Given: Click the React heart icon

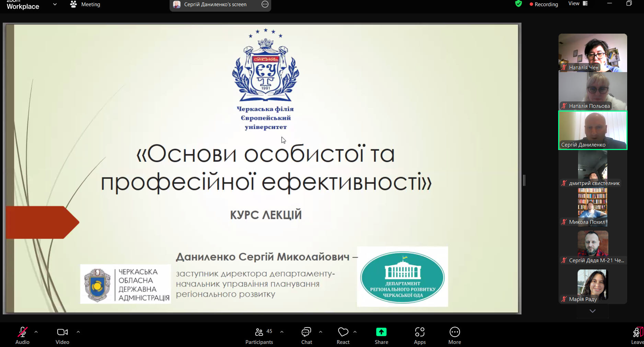Looking at the screenshot, I should pyautogui.click(x=343, y=335).
